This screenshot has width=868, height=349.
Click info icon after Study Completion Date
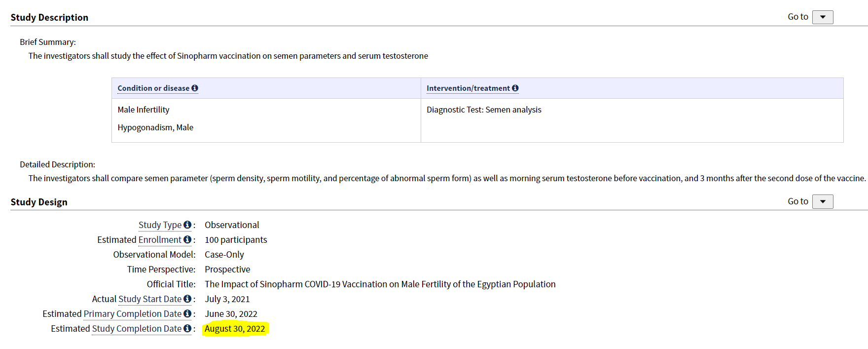[187, 328]
